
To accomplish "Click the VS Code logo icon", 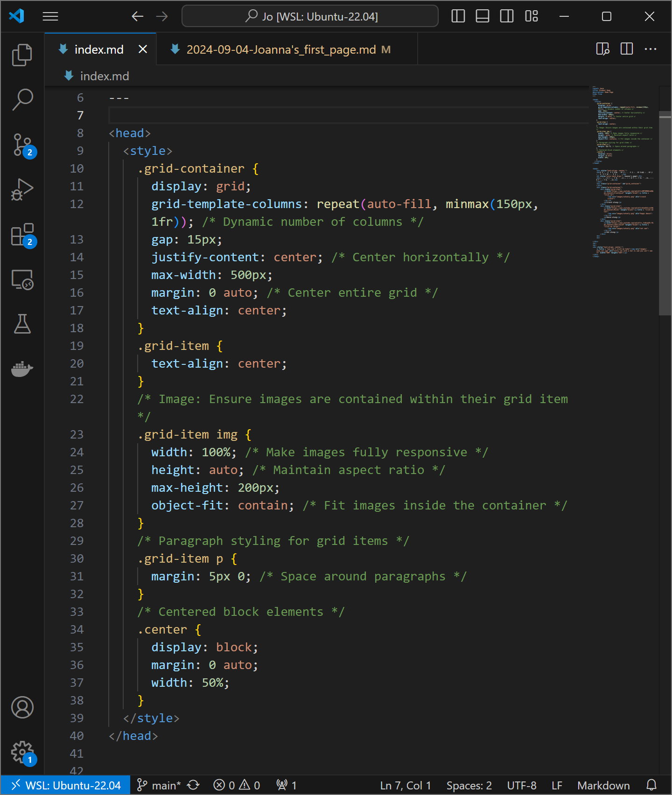I will point(17,16).
